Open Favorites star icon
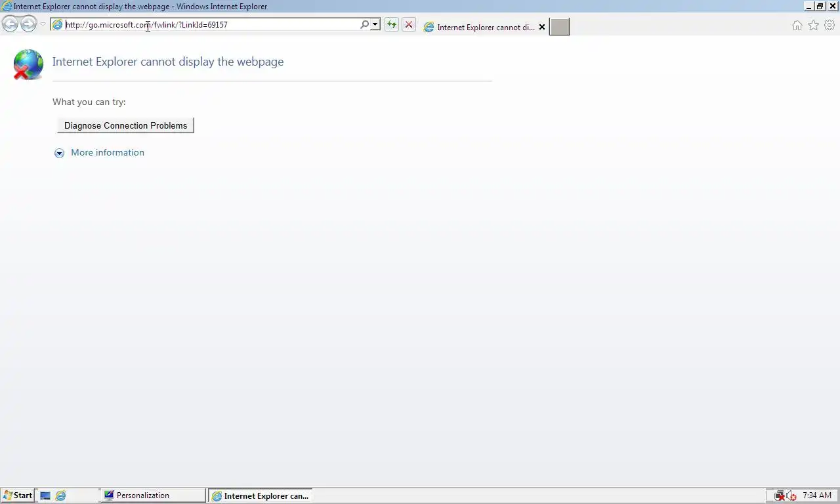The height and width of the screenshot is (504, 840). point(813,25)
